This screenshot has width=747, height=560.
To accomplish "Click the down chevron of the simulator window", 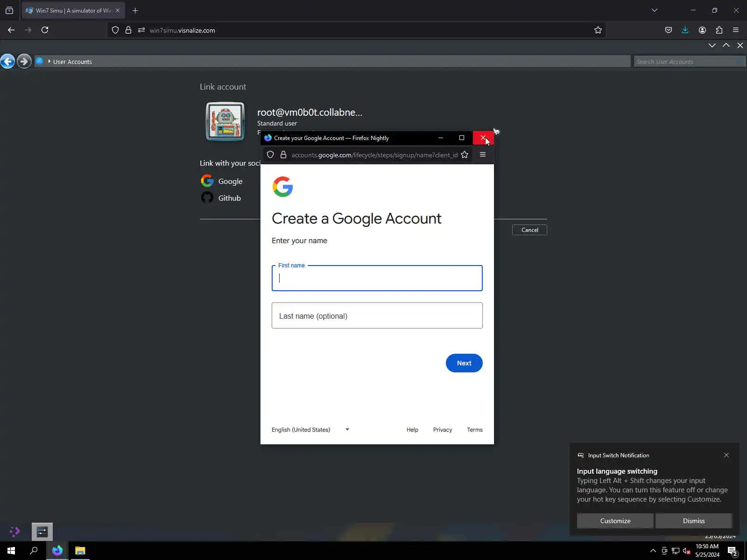I will point(712,45).
